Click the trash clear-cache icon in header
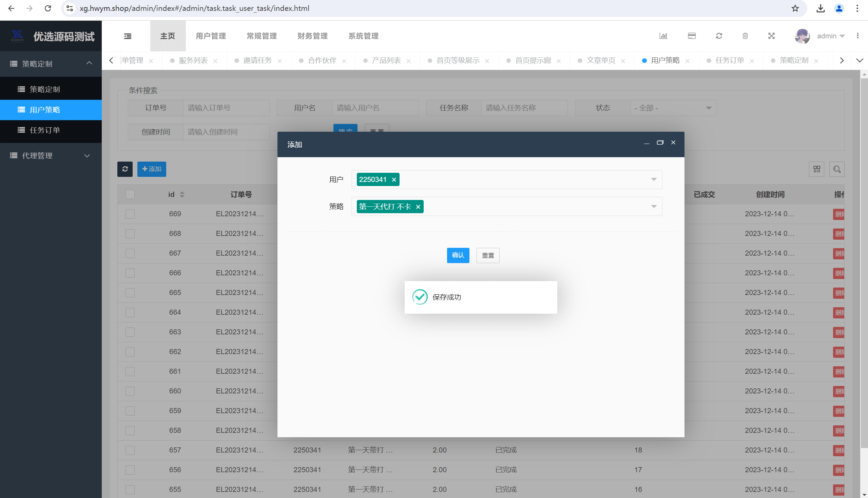Viewport: 868px width, 498px height. click(x=745, y=36)
